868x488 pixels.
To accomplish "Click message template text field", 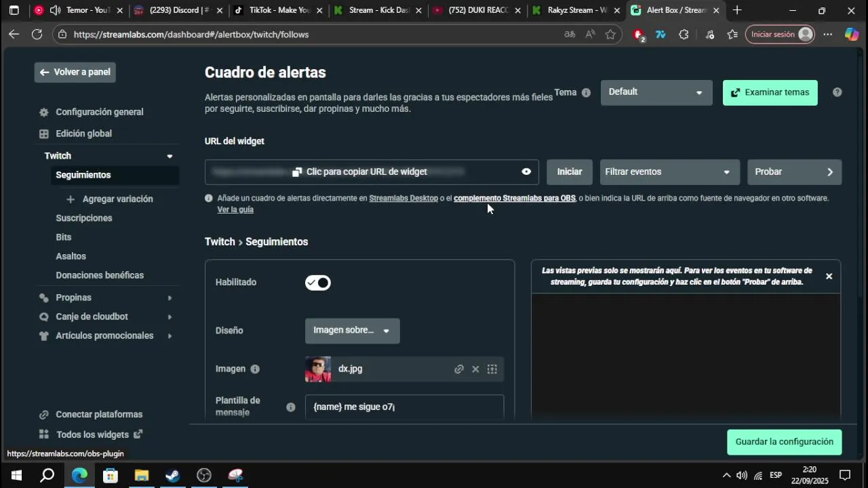I will coord(404,407).
